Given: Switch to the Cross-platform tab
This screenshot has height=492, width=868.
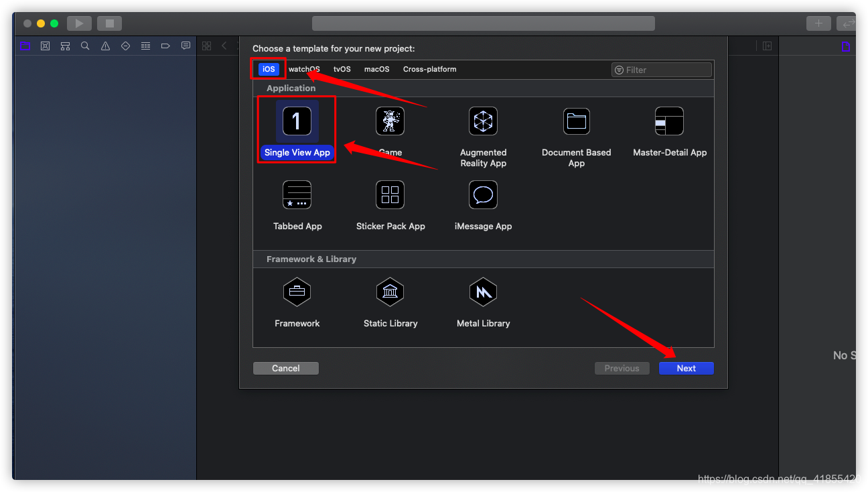Looking at the screenshot, I should (429, 69).
